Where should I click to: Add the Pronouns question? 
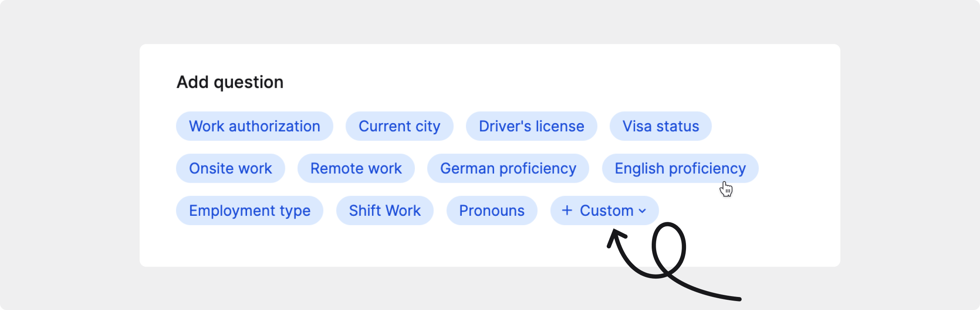pyautogui.click(x=492, y=210)
